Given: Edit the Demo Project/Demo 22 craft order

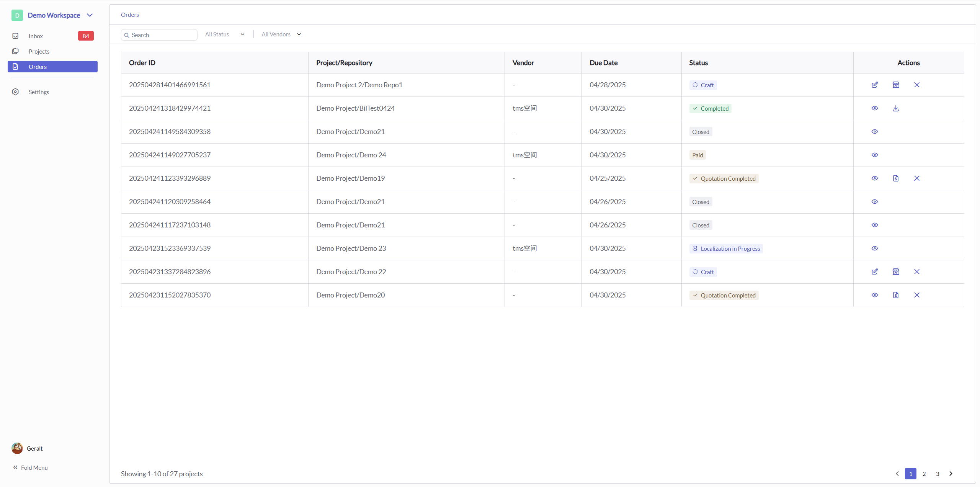Looking at the screenshot, I should [x=875, y=271].
